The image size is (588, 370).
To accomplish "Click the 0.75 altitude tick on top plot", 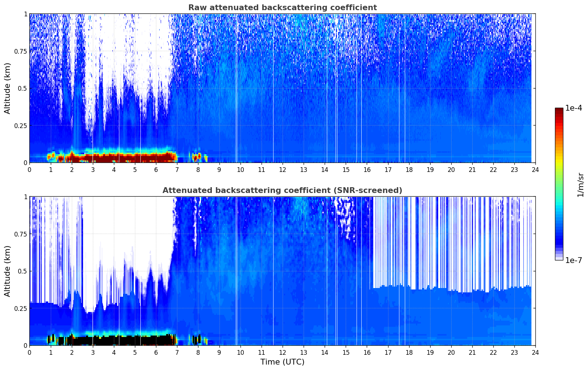I will (x=21, y=51).
